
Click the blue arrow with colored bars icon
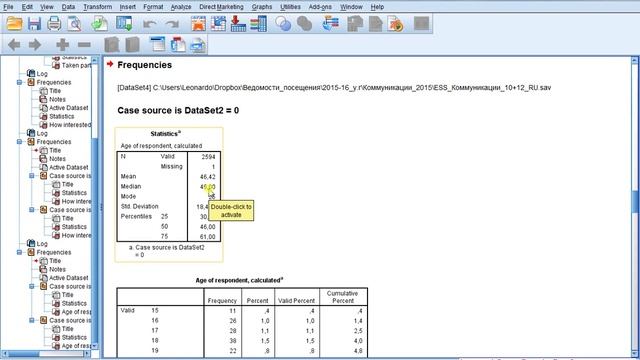[x=330, y=24]
